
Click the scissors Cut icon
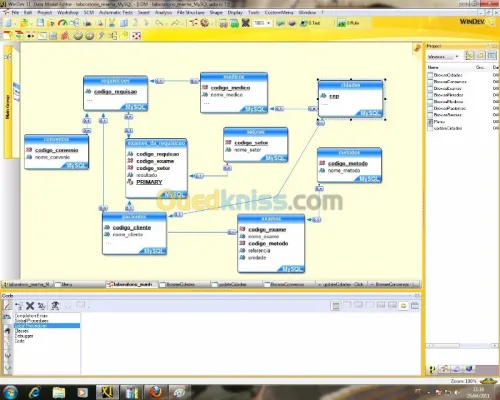pyautogui.click(x=112, y=23)
